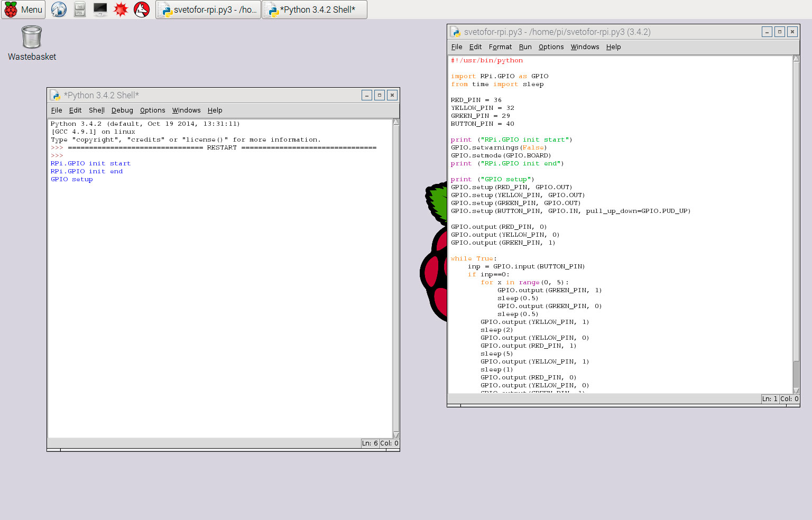Click the Shell scrollbar down arrow
812x520 pixels.
[x=396, y=434]
